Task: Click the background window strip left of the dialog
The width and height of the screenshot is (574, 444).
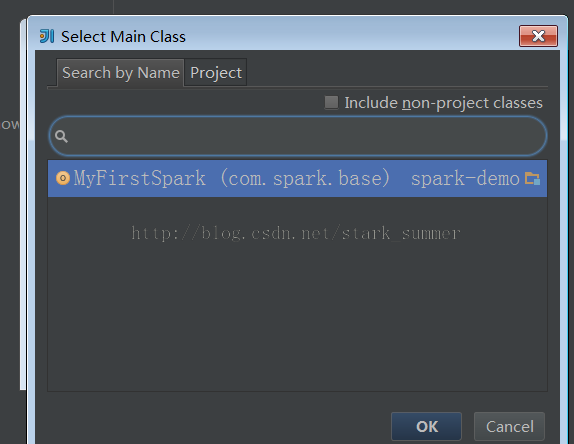Action: click(23, 205)
